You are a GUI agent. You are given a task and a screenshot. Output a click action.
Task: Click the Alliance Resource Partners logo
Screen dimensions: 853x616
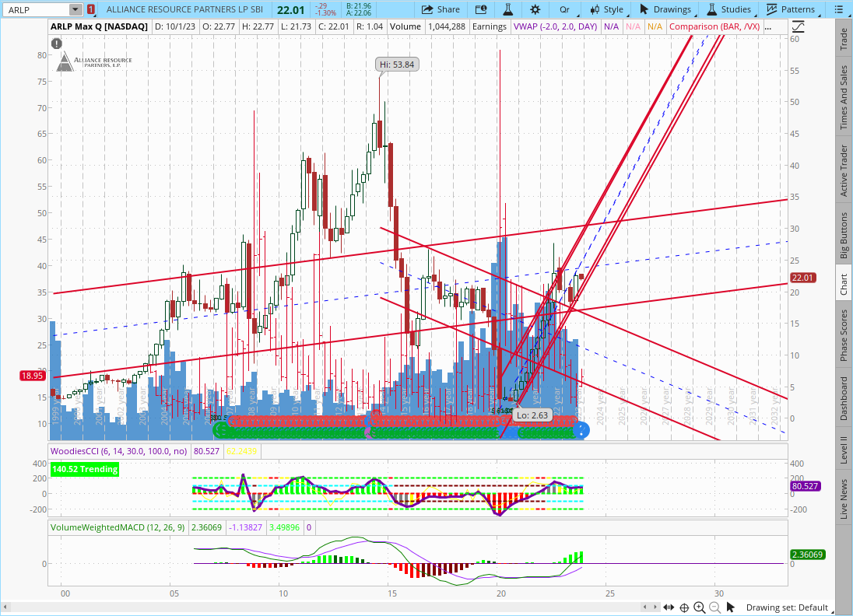pos(94,61)
